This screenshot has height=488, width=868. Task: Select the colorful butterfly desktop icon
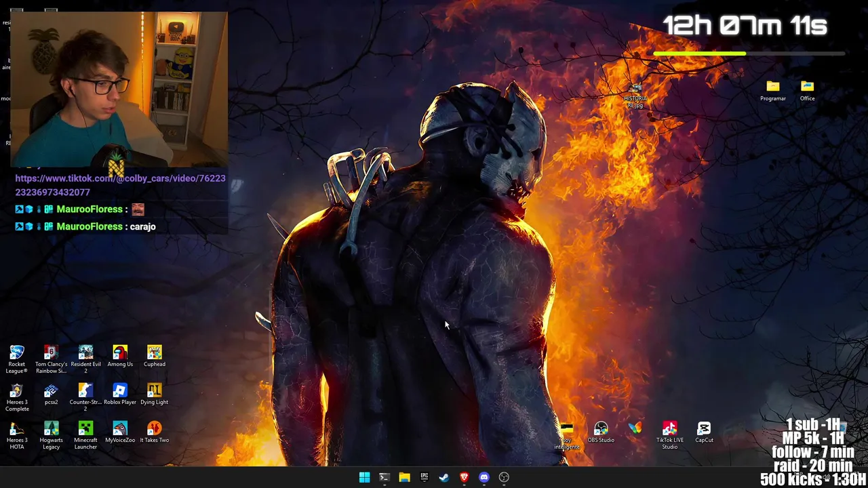click(x=635, y=428)
